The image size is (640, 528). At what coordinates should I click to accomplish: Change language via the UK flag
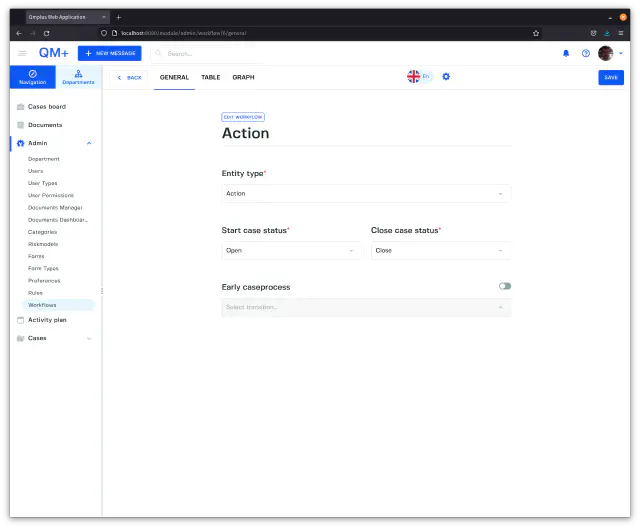(413, 76)
